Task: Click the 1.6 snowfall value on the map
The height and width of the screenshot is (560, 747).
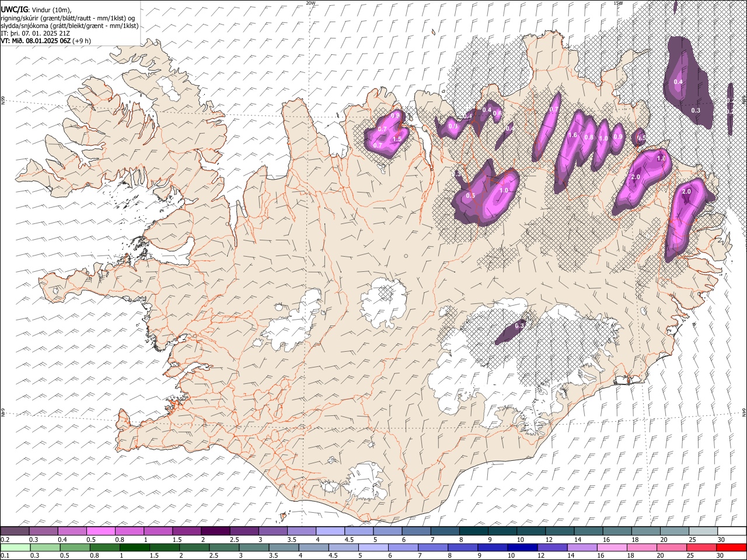Action: (573, 135)
